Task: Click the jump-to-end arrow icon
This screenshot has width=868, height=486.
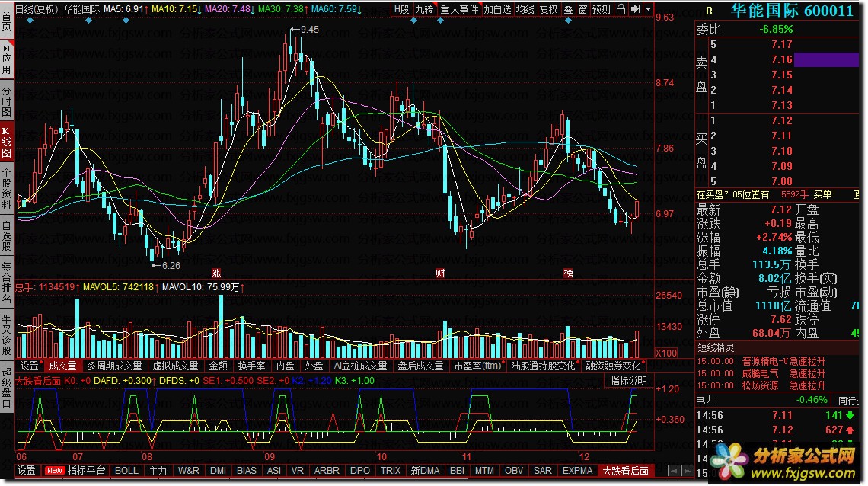Action: tap(635, 9)
